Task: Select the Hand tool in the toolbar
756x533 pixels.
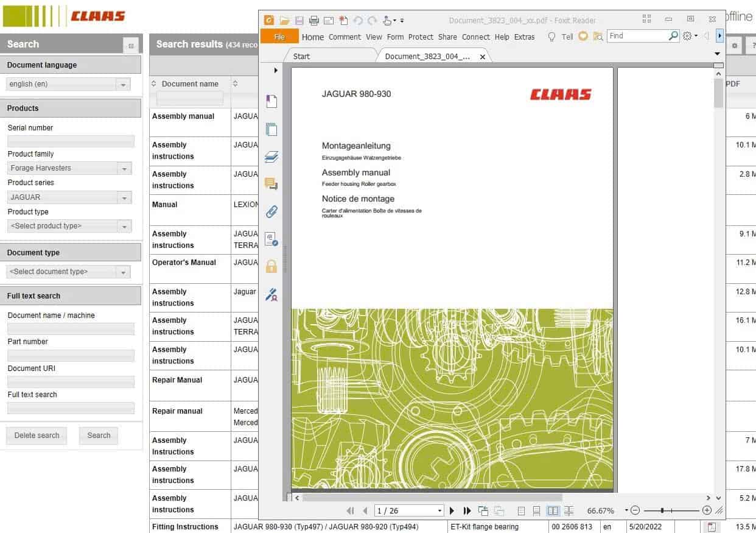Action: pos(387,20)
